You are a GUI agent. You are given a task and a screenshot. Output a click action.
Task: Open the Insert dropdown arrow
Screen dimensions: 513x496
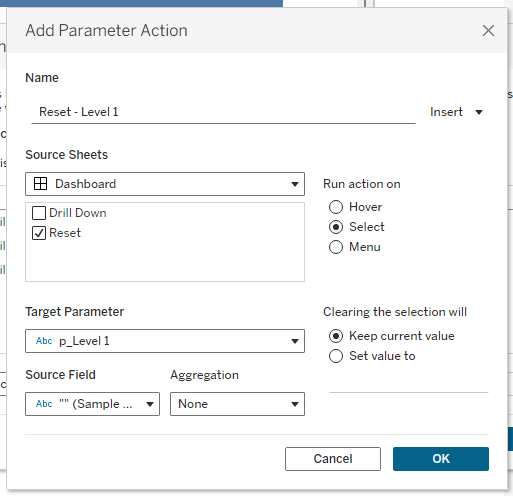pos(479,112)
